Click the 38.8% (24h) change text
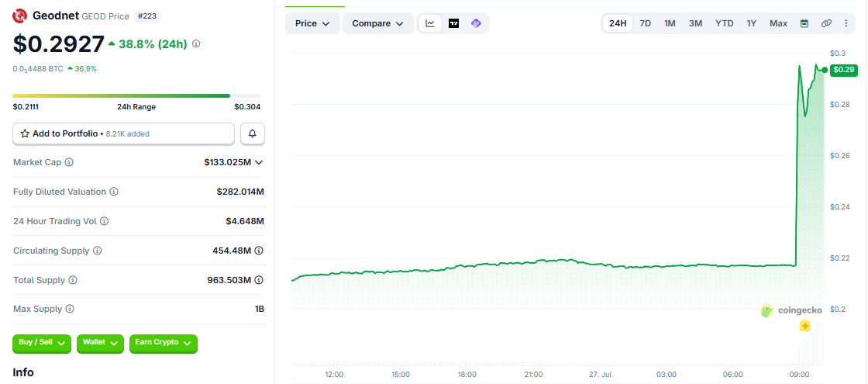 pyautogui.click(x=152, y=43)
